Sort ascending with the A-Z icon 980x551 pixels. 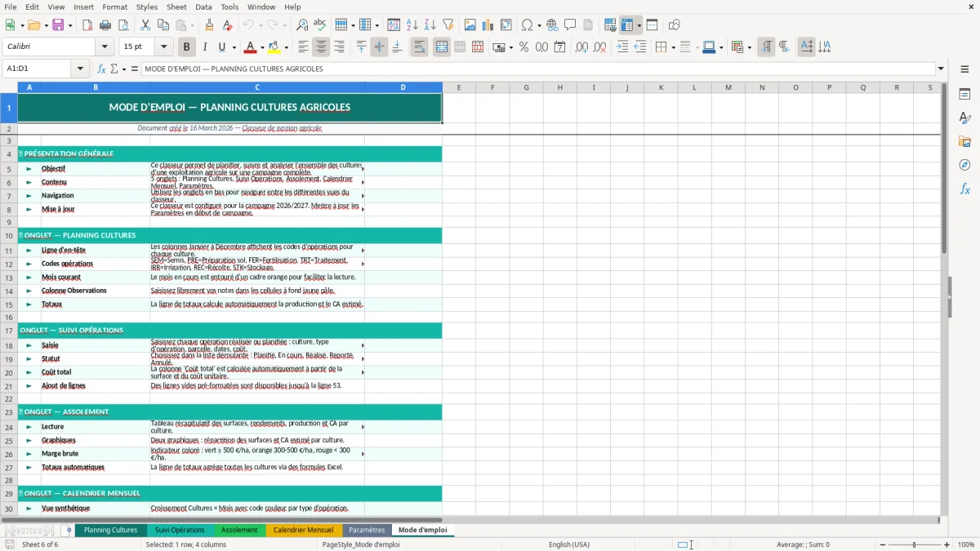pos(412,25)
